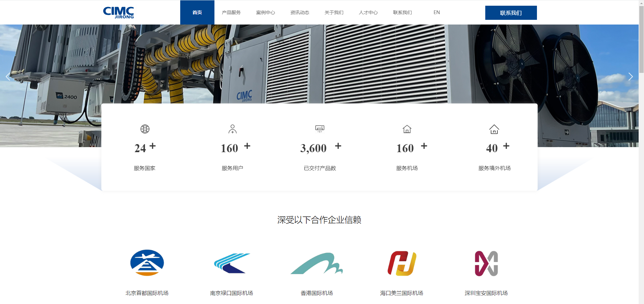Open the 案例中心 menu
Image resolution: width=644 pixels, height=304 pixels.
click(x=265, y=12)
